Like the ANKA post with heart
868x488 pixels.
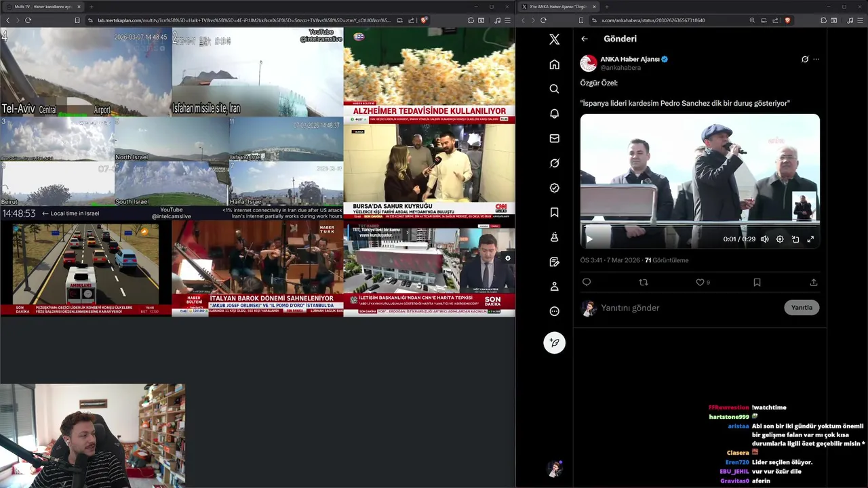click(700, 283)
